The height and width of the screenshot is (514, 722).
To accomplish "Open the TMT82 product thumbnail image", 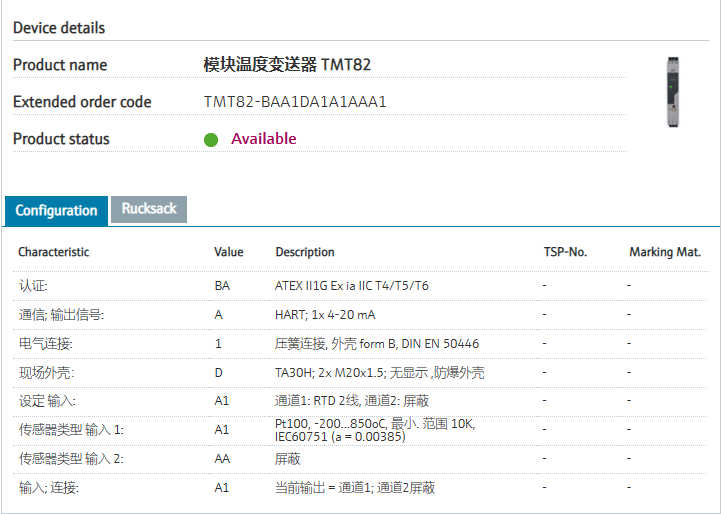I will click(672, 91).
